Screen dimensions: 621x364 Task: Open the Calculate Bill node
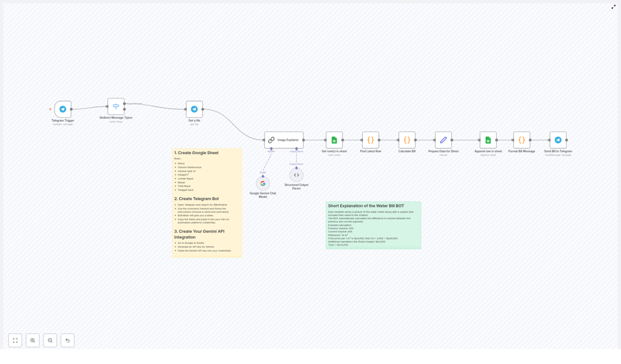(x=407, y=140)
